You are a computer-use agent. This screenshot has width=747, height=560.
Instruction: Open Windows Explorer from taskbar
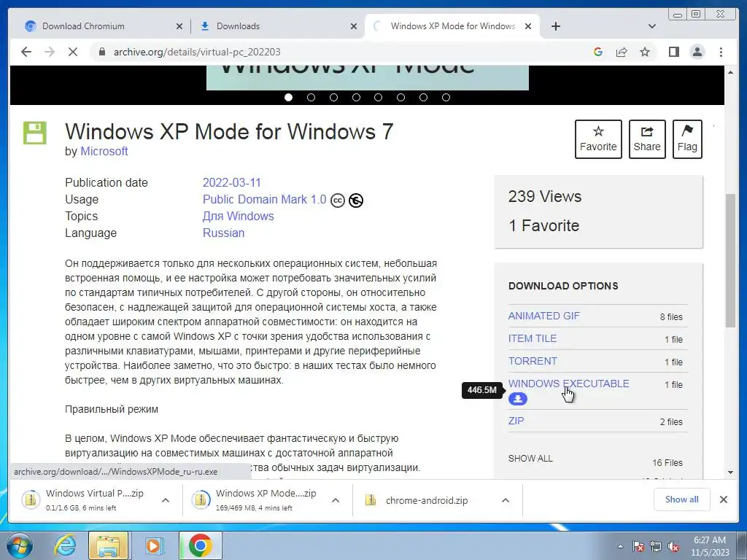[x=108, y=545]
